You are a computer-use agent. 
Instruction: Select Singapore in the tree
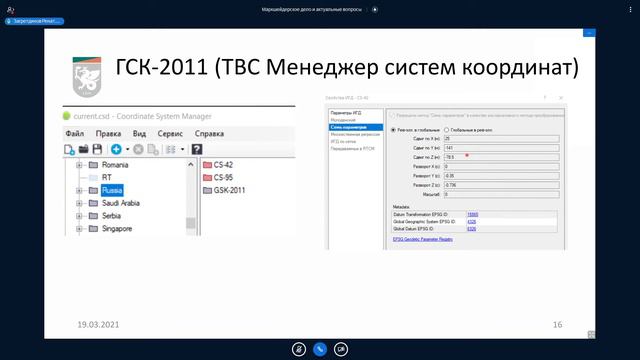pyautogui.click(x=117, y=229)
